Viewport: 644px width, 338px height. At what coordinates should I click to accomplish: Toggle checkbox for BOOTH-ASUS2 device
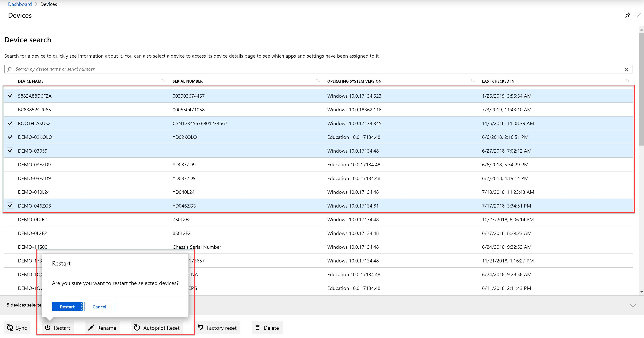(10, 123)
